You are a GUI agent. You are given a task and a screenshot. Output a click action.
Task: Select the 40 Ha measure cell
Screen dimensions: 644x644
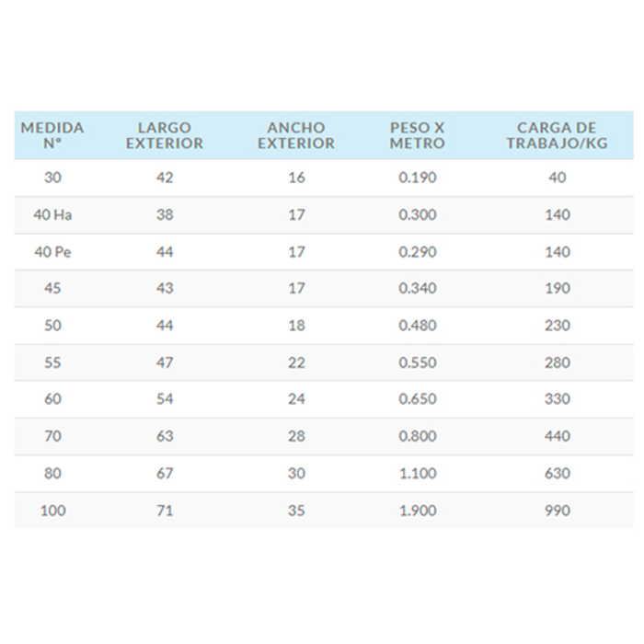coord(52,214)
